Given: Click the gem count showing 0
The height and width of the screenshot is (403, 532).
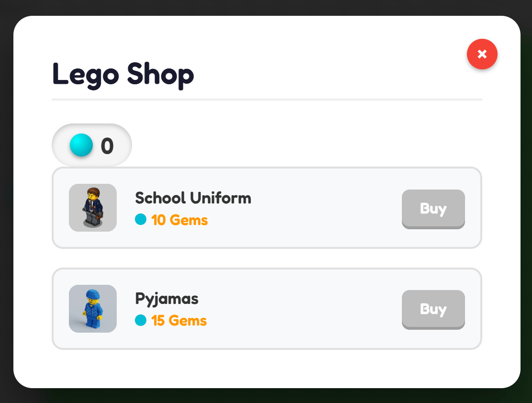Looking at the screenshot, I should (x=107, y=146).
